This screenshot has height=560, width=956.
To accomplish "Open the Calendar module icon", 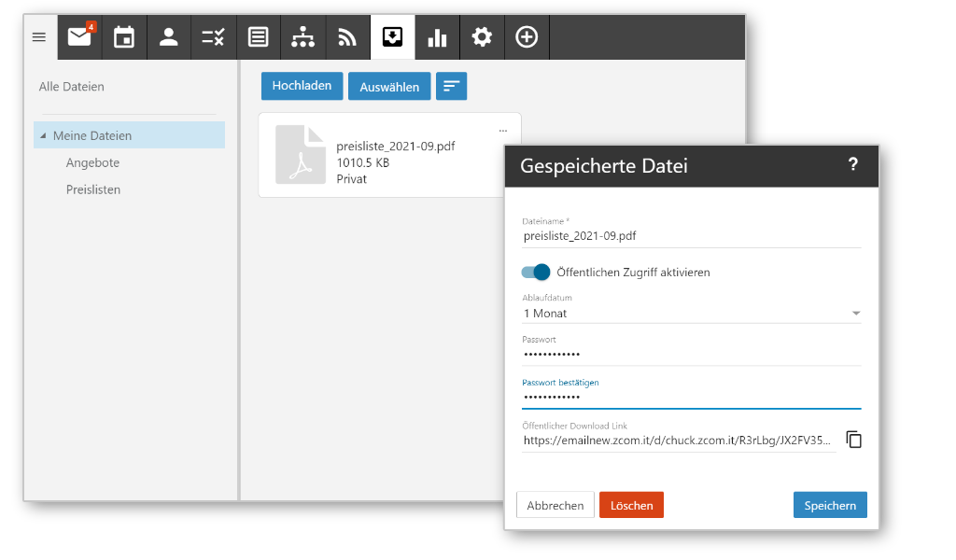I will (124, 37).
